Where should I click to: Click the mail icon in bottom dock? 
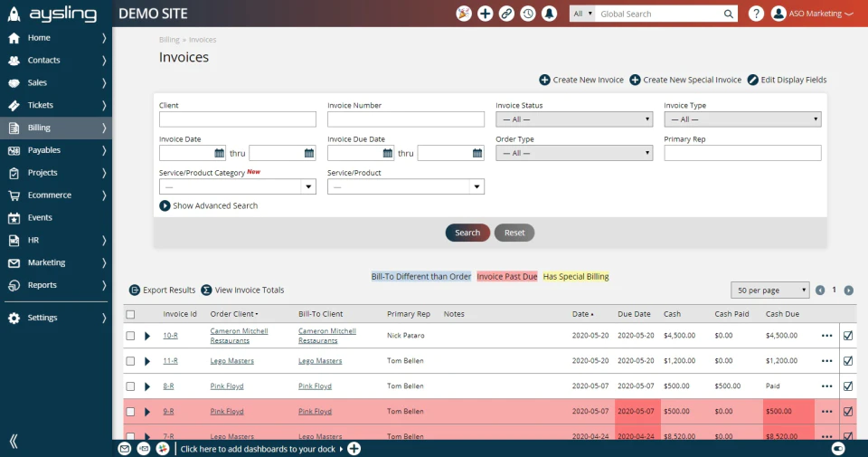point(125,449)
